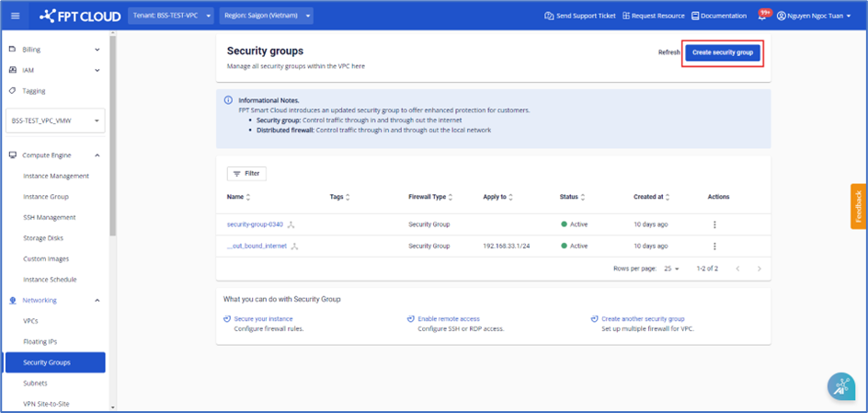Click share icon next to security-group-0340

click(x=291, y=224)
